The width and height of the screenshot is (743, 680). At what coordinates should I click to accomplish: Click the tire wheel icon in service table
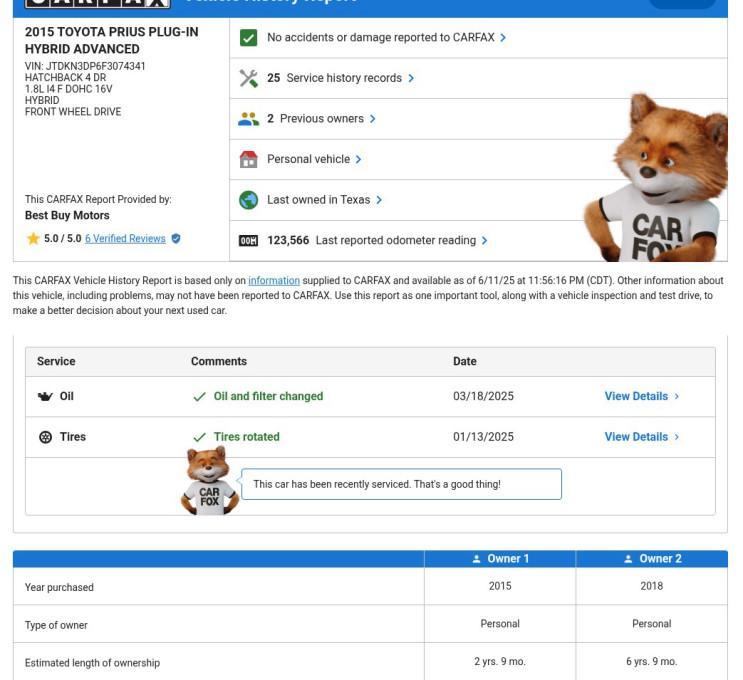coord(45,437)
